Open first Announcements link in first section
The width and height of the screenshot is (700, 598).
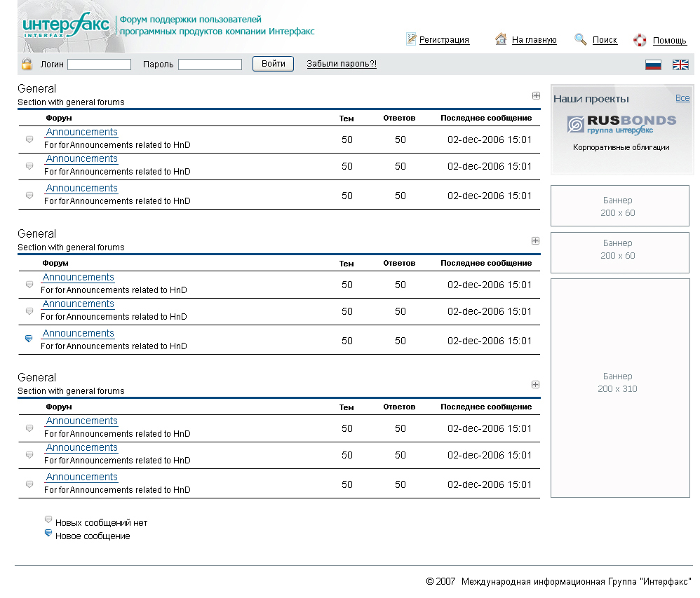pos(81,132)
